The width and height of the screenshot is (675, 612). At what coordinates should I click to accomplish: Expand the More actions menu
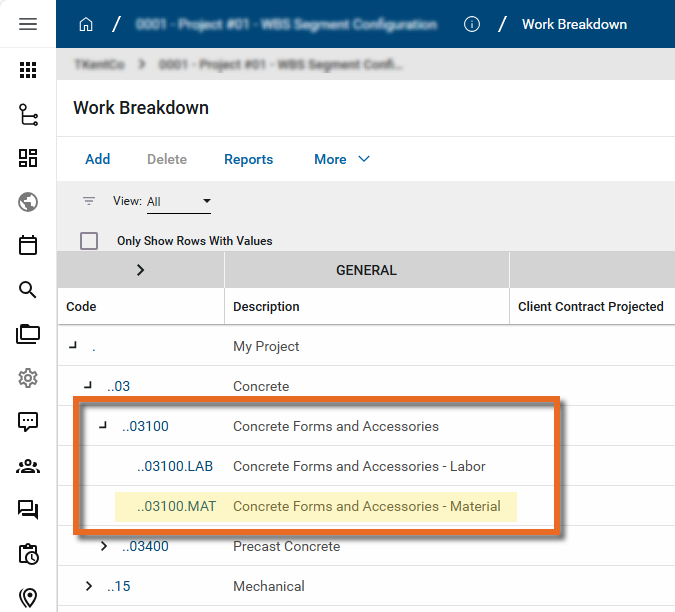pyautogui.click(x=342, y=159)
